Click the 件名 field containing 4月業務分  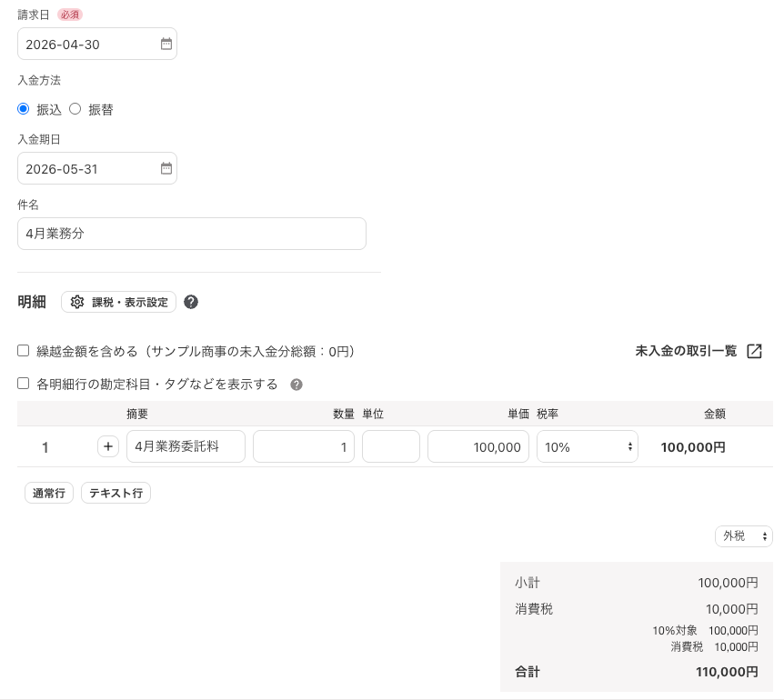click(x=192, y=234)
